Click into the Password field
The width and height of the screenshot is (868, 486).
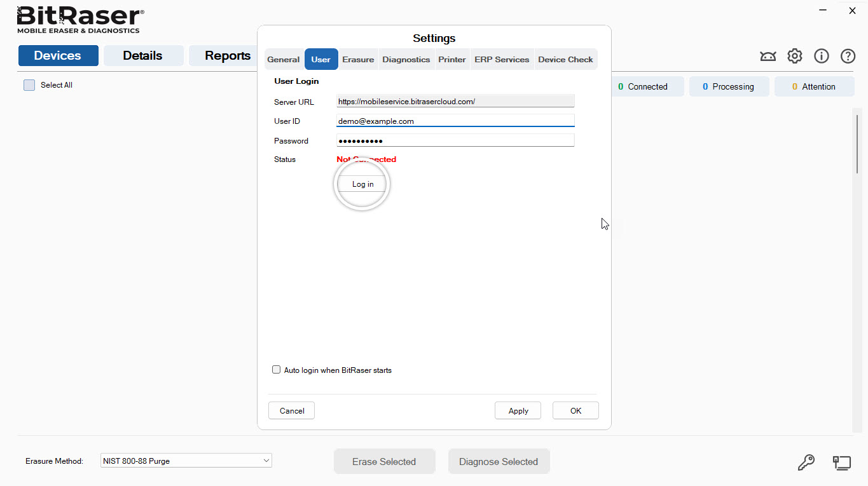coord(455,140)
